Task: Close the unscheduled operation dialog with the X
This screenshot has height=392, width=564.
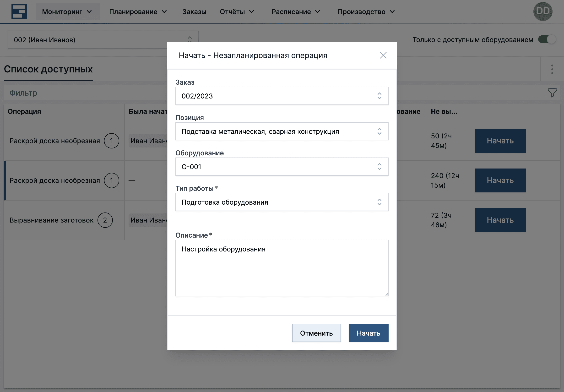Action: tap(383, 55)
